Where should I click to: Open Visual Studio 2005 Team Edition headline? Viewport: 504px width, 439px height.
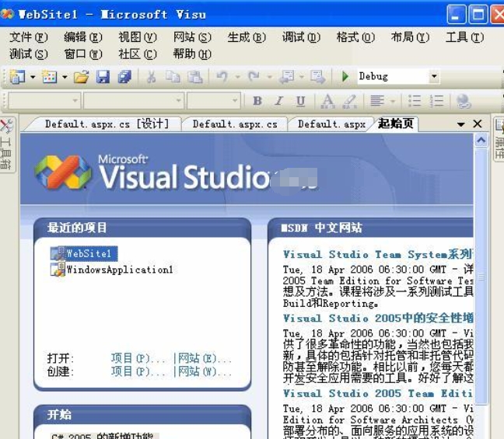(x=378, y=393)
